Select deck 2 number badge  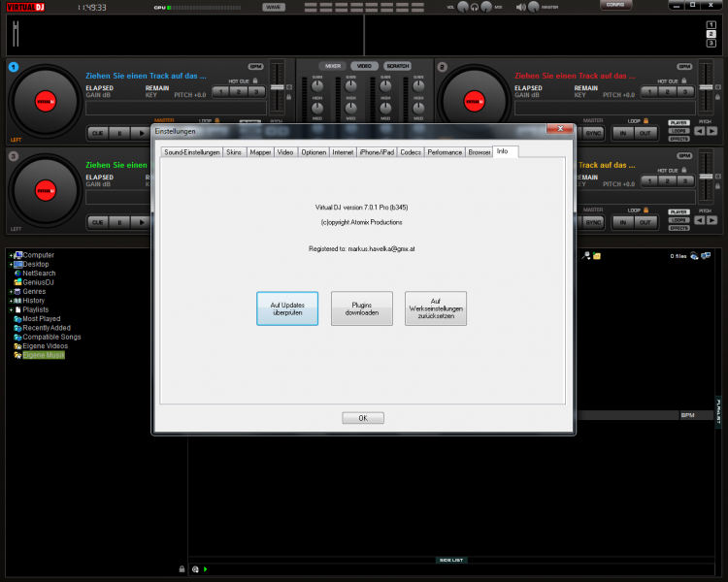point(442,67)
